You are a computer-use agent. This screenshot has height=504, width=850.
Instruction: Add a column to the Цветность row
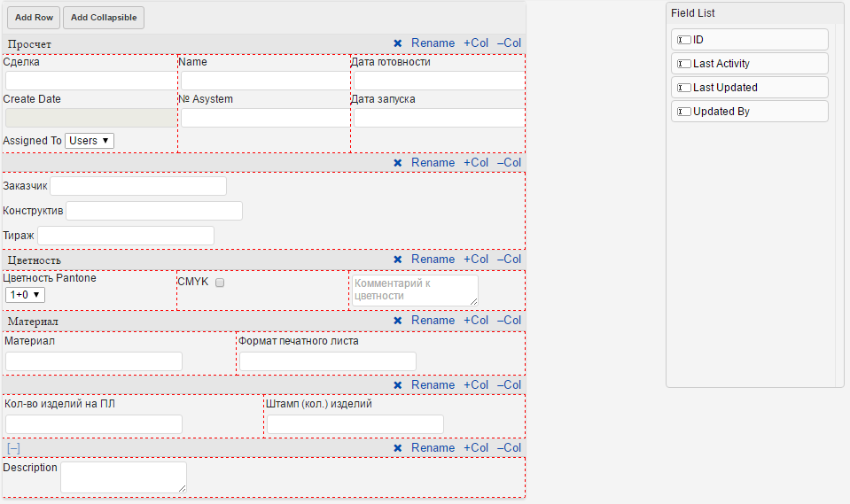coord(476,259)
